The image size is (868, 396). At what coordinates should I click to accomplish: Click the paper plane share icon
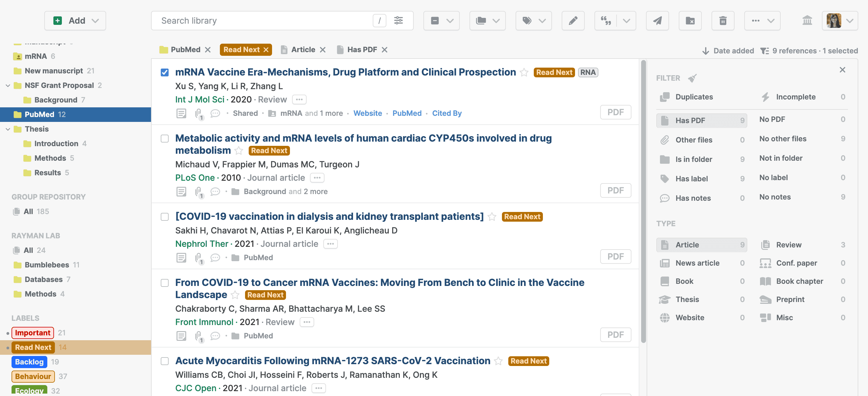click(657, 21)
